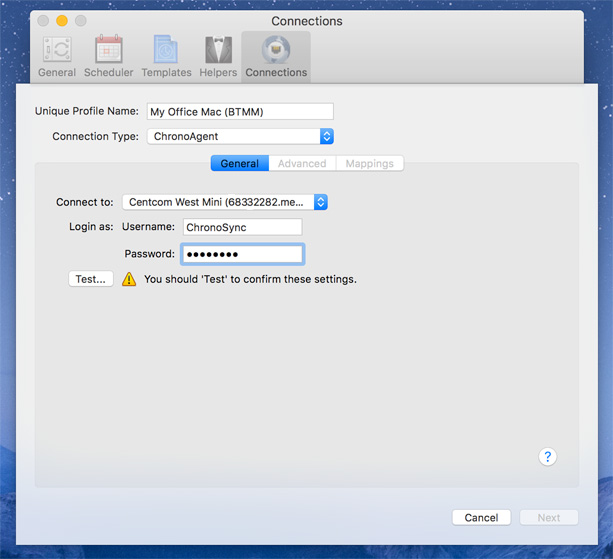
Task: Switch to the Advanced tab
Action: 302,163
